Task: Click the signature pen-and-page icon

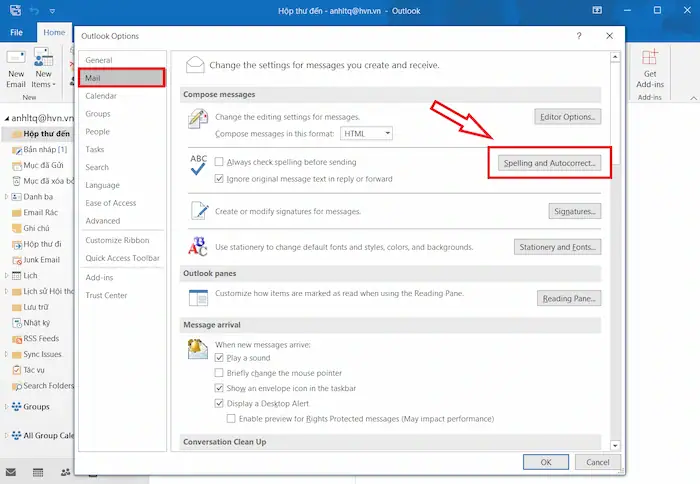Action: click(199, 211)
